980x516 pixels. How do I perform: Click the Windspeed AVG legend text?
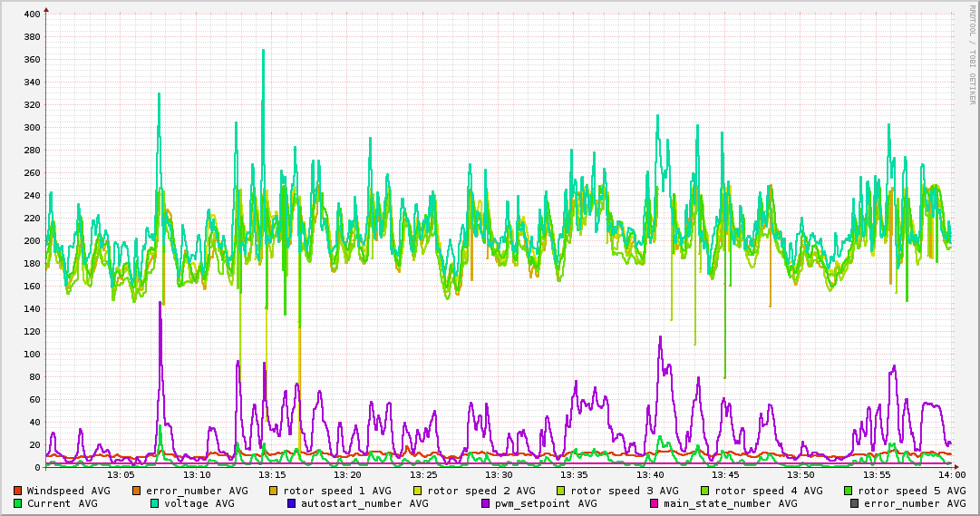pyautogui.click(x=68, y=491)
